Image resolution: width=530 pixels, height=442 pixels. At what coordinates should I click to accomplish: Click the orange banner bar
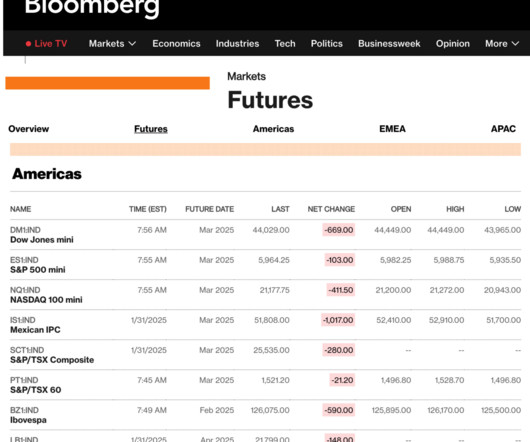[107, 83]
